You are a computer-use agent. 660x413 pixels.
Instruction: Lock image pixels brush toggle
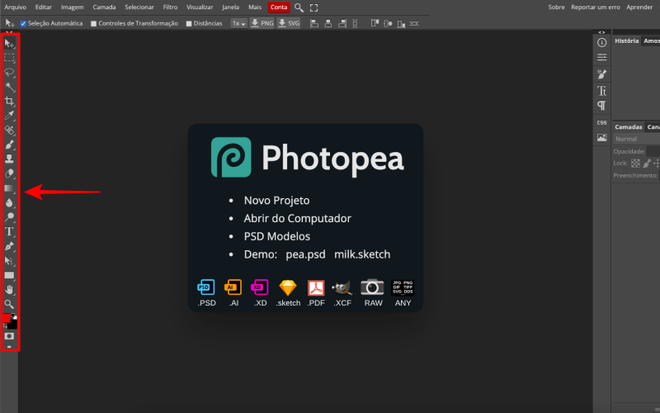(647, 163)
